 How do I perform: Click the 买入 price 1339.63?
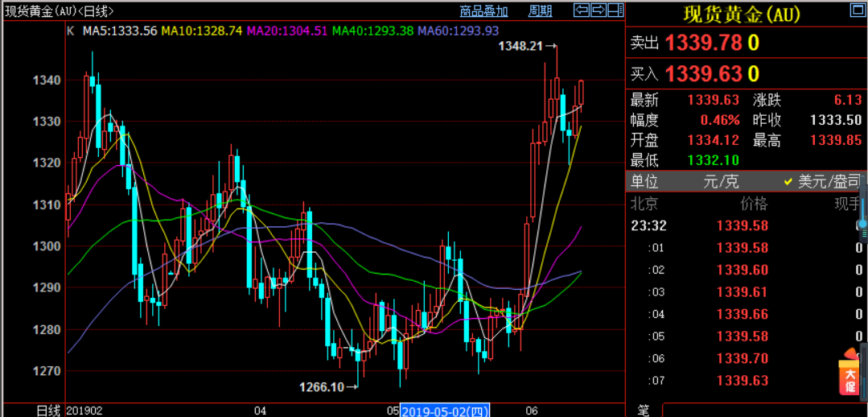(703, 73)
